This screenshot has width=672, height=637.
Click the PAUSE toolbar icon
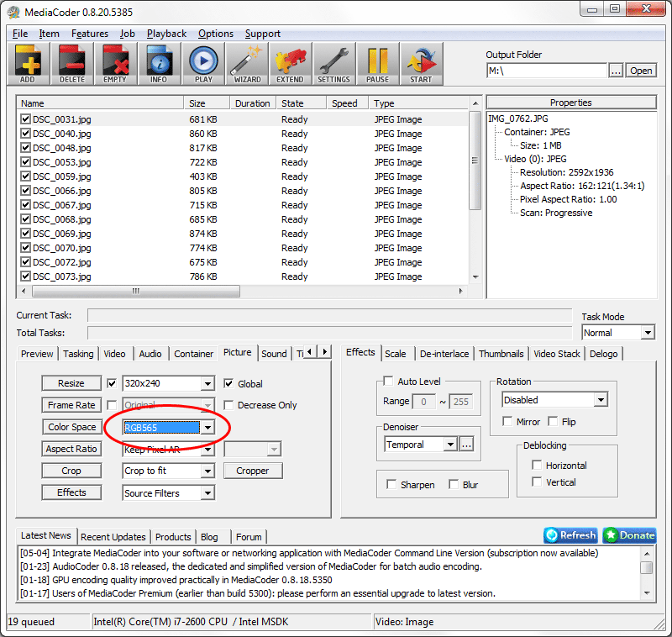click(377, 63)
